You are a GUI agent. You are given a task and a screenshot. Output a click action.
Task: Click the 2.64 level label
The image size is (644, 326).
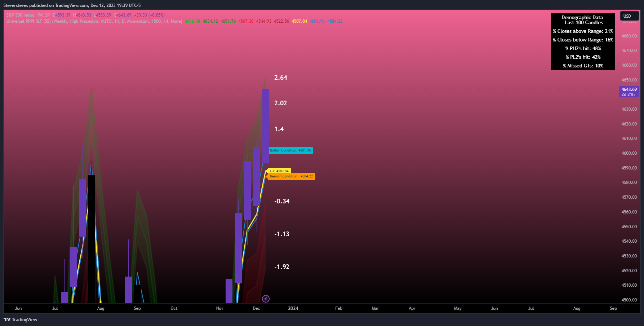coord(281,78)
